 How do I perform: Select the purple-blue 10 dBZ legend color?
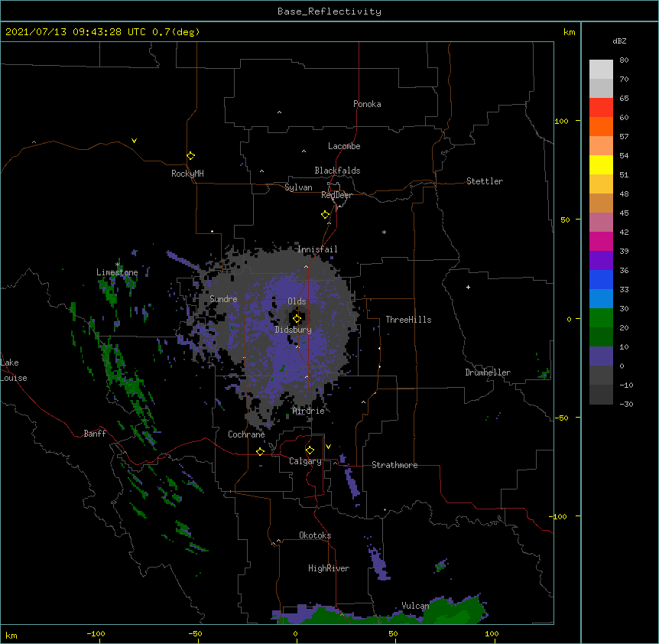[601, 356]
